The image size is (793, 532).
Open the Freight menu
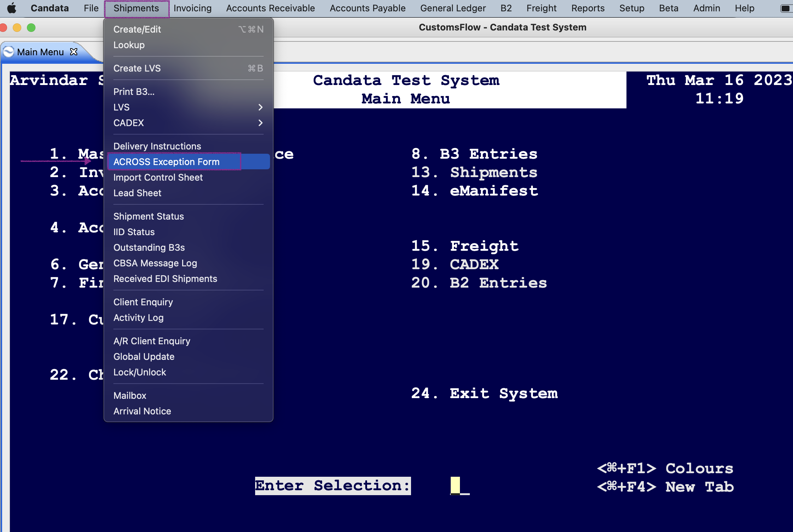coord(541,8)
